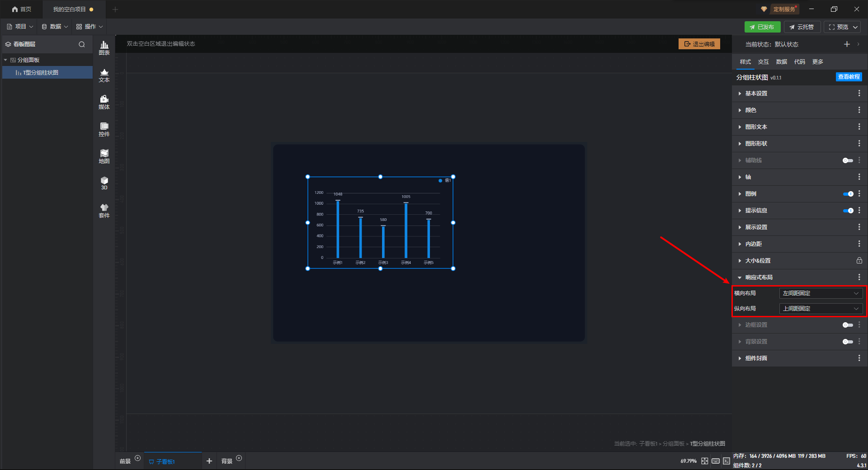Open the 项目 menu
868x470 pixels.
pos(20,27)
